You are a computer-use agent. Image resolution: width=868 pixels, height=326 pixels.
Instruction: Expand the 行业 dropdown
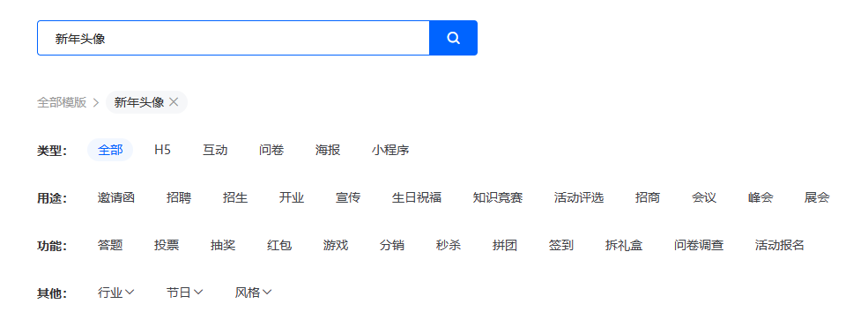click(116, 293)
